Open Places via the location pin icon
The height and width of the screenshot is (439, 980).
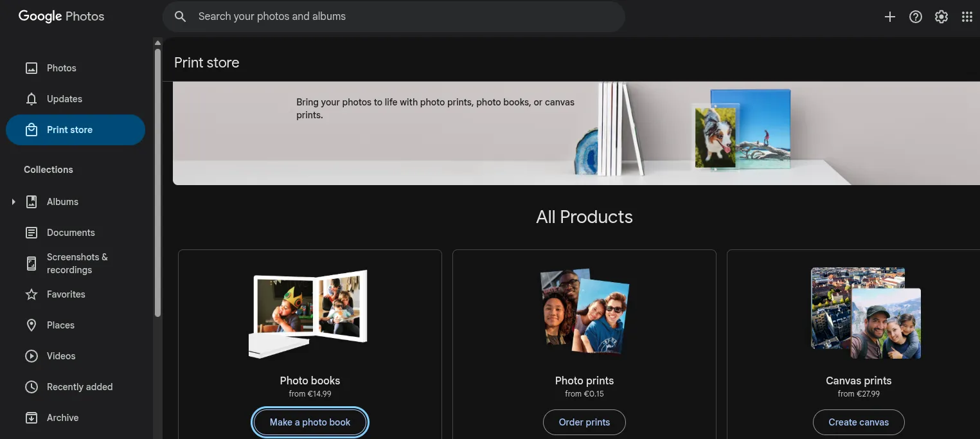click(x=31, y=325)
